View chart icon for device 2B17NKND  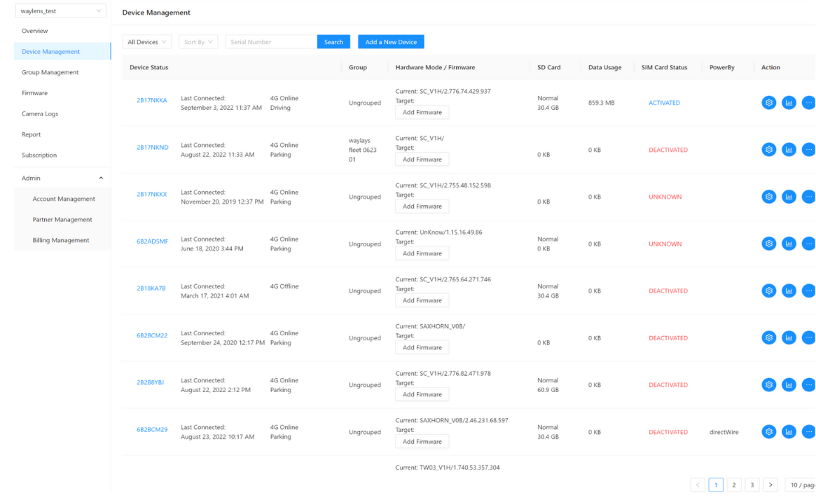(x=789, y=150)
